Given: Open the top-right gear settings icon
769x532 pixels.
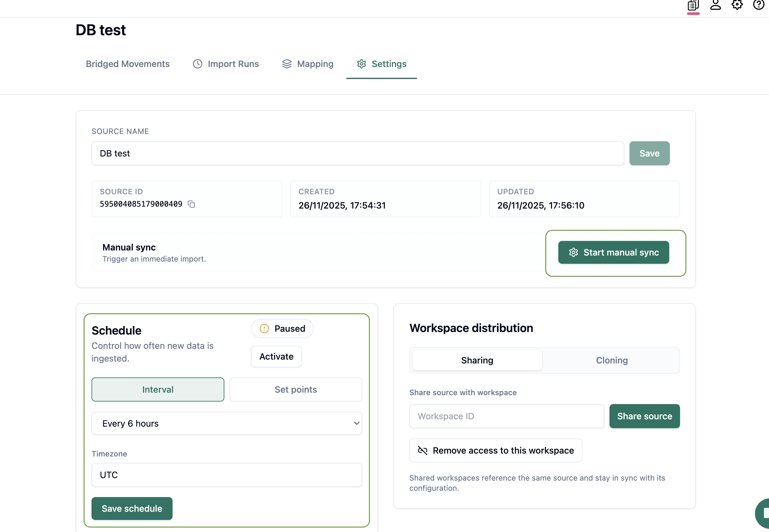Looking at the screenshot, I should pos(737,5).
